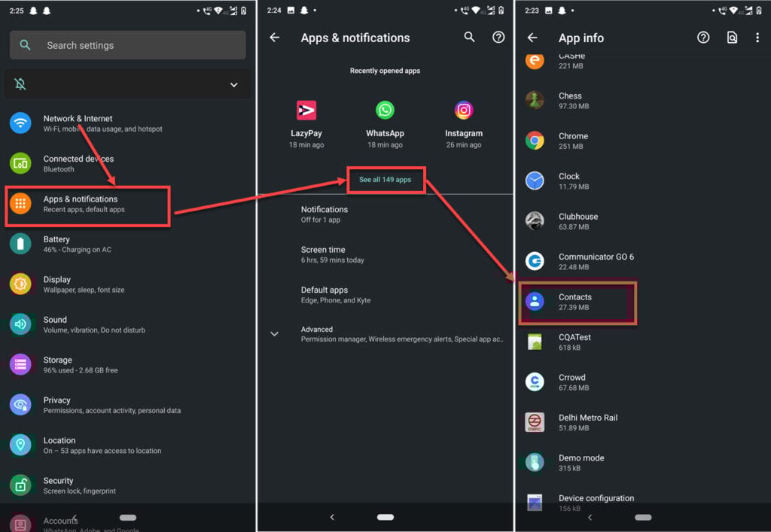Click the Search settings field
771x532 pixels.
point(127,45)
